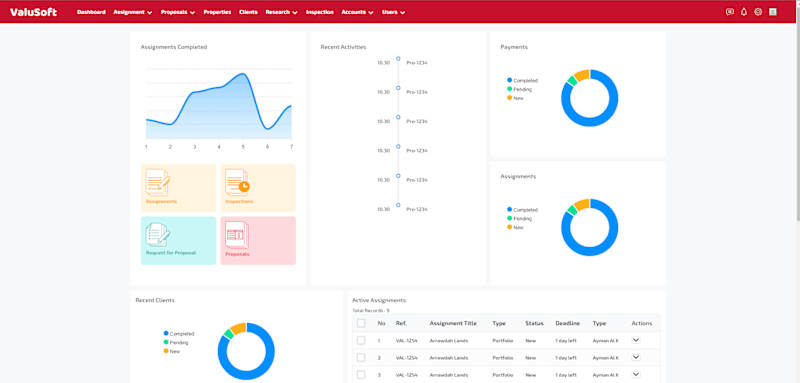This screenshot has width=800, height=383.
Task: Open actions dropdown for row 2
Action: click(636, 358)
